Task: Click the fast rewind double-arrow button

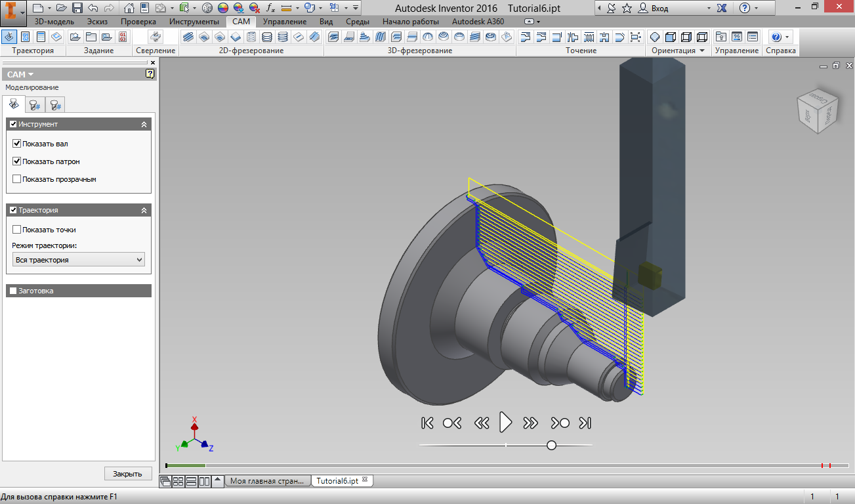Action: coord(482,423)
